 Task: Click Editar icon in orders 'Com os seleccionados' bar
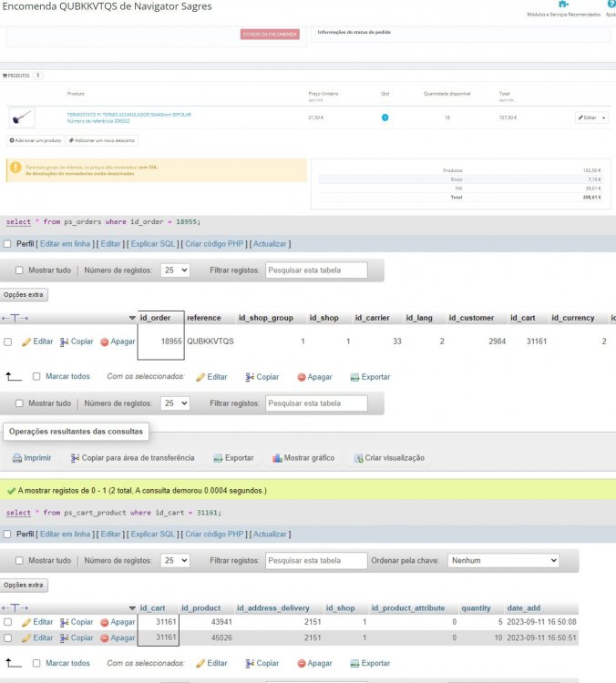[x=200, y=377]
